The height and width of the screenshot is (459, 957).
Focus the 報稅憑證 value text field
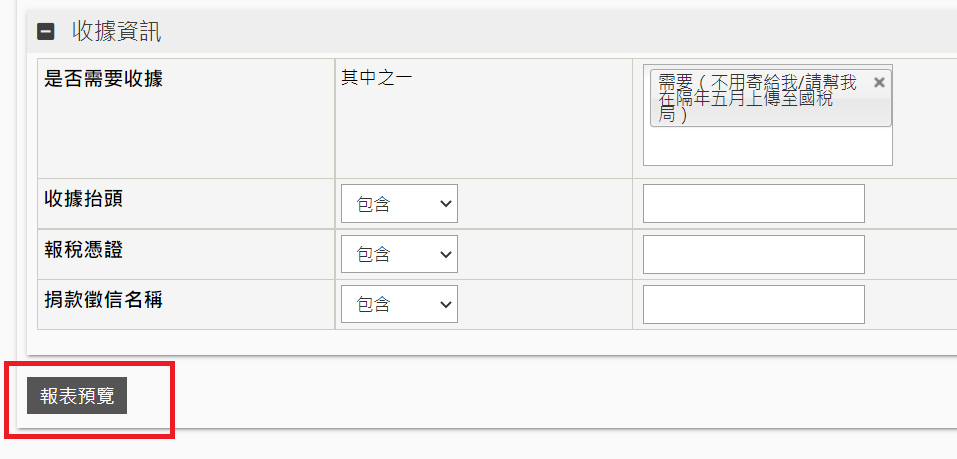coord(754,254)
